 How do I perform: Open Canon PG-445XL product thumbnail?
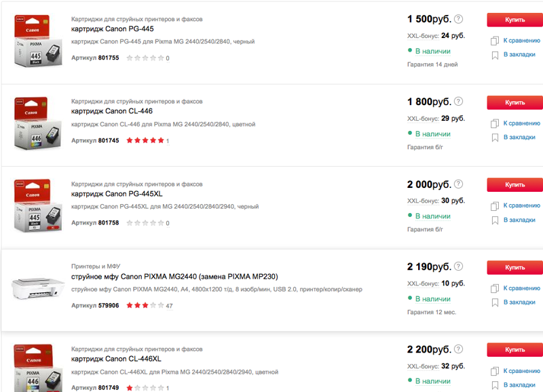(x=38, y=206)
